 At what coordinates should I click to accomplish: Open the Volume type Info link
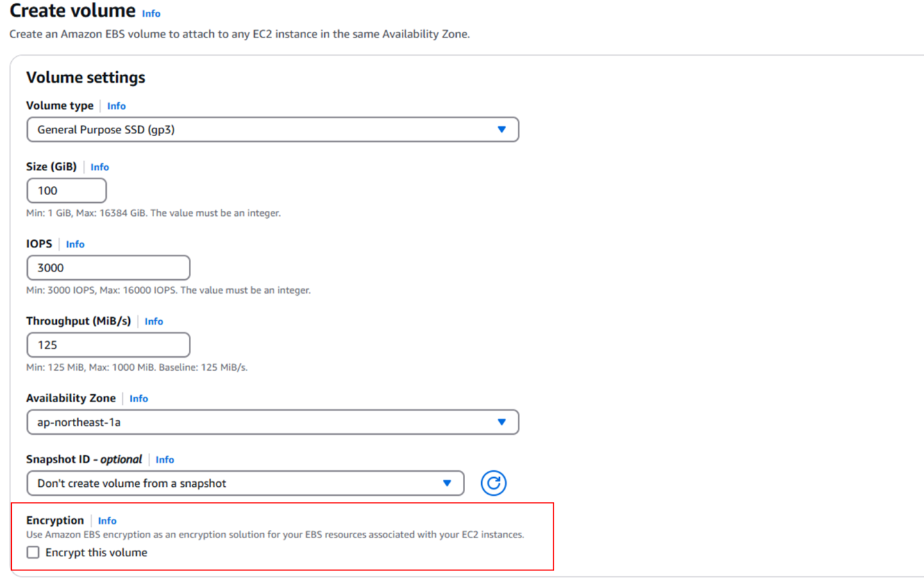(116, 106)
